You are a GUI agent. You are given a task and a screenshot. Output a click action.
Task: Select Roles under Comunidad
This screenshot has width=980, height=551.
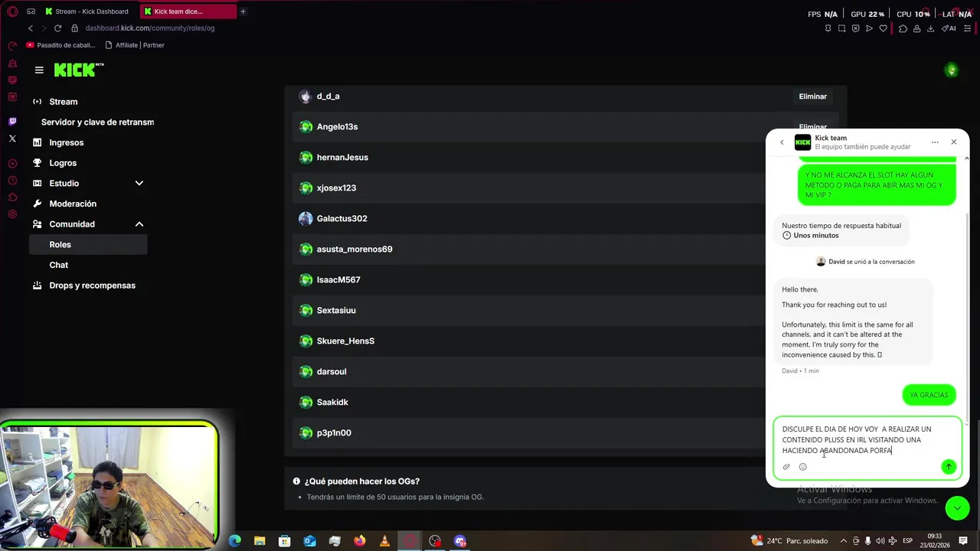pos(88,245)
